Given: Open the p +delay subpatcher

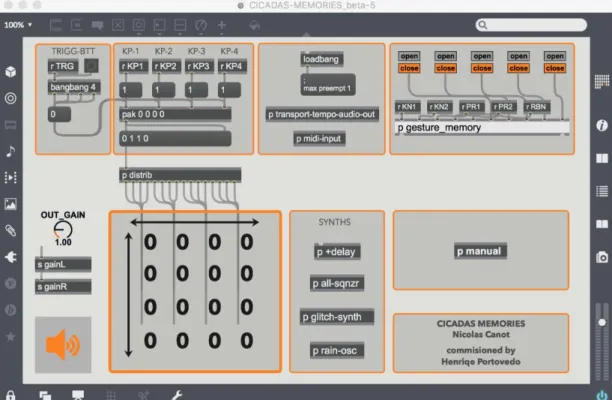Looking at the screenshot, I should click(337, 252).
